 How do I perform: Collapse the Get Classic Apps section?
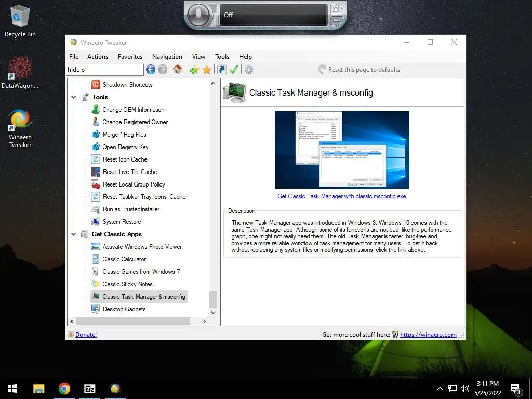(73, 234)
